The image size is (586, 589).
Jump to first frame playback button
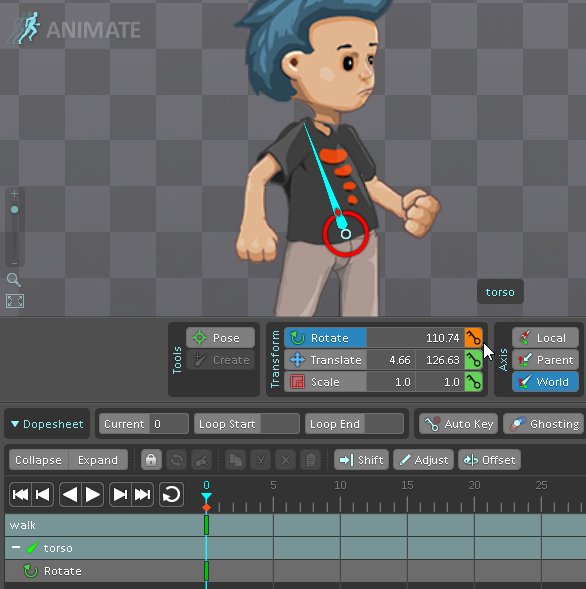click(20, 494)
